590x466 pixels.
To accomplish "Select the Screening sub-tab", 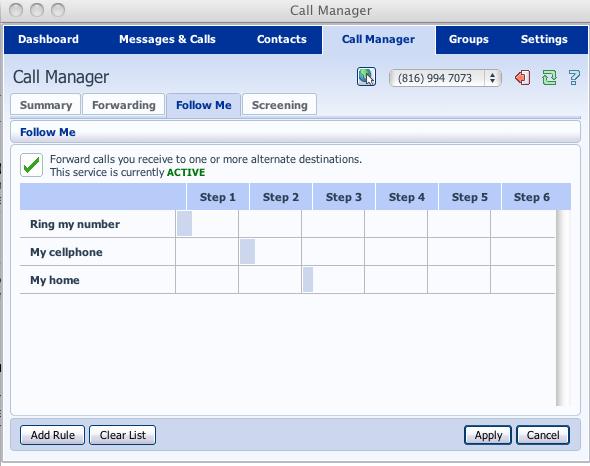I will 279,105.
